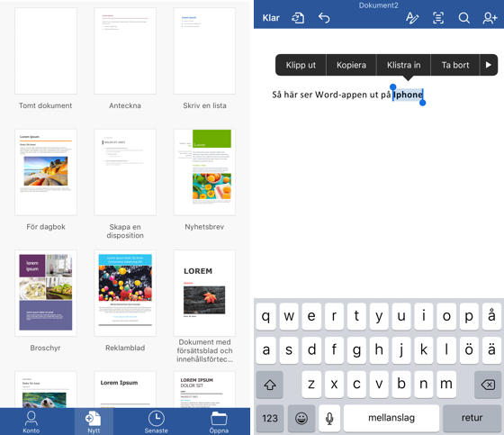The image size is (504, 435).
Task: Open the search magnifier icon
Action: tap(463, 18)
